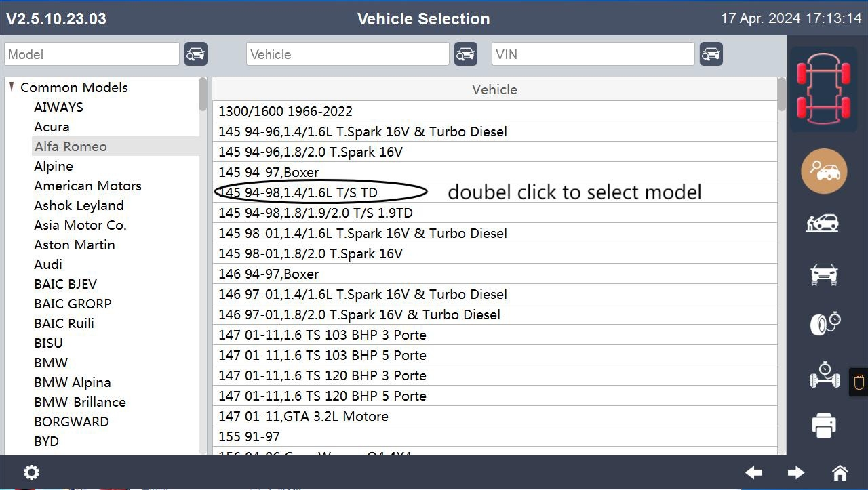Select BAIC GRORP make
The height and width of the screenshot is (490, 868).
(73, 304)
